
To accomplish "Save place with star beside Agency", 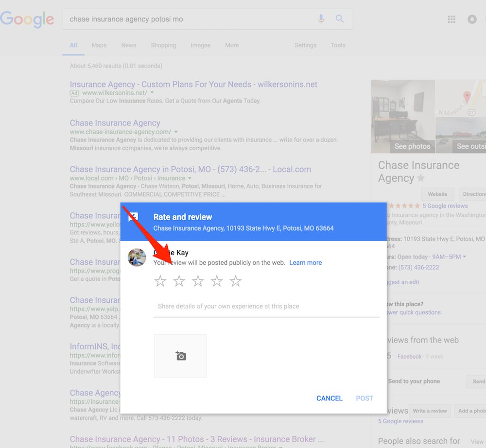I will [x=420, y=178].
